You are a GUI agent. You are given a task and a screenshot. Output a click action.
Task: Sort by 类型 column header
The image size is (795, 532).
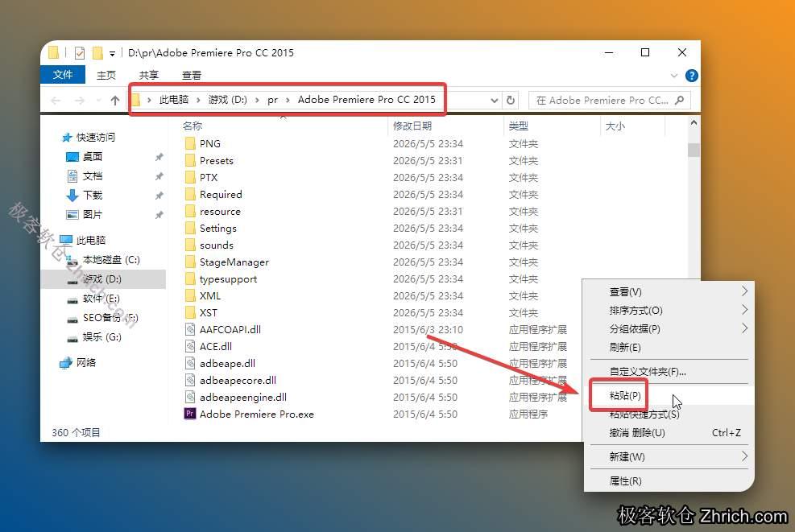coord(518,126)
